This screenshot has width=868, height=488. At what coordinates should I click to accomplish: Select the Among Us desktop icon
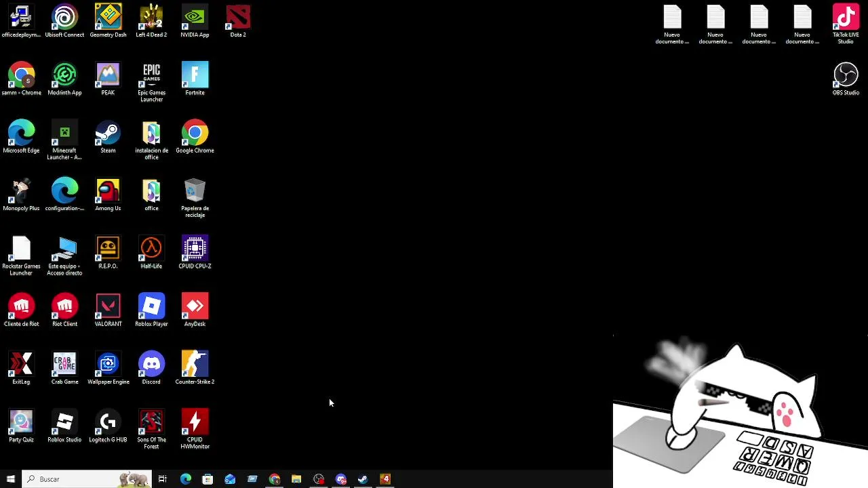(x=108, y=195)
